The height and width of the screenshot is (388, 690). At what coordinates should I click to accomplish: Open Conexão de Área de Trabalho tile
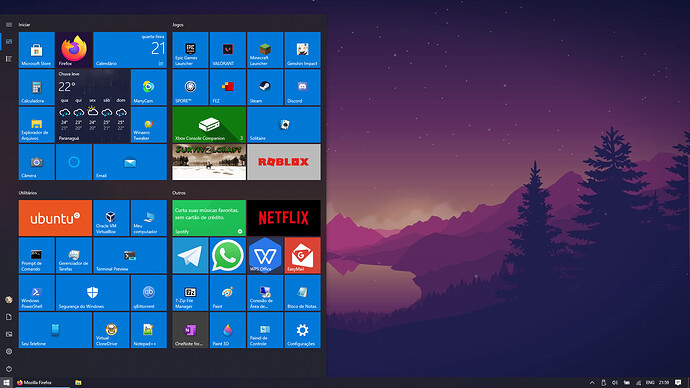pos(265,293)
